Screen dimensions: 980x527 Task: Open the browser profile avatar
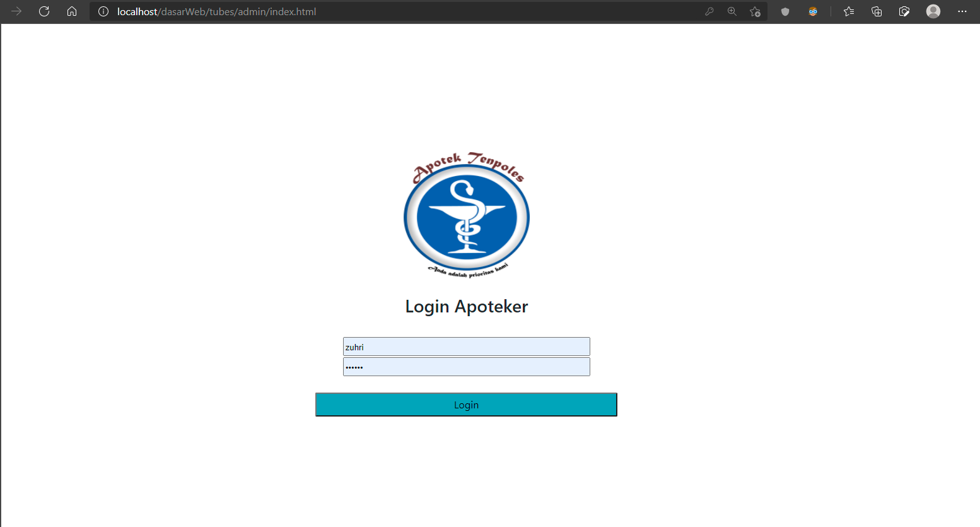point(933,11)
